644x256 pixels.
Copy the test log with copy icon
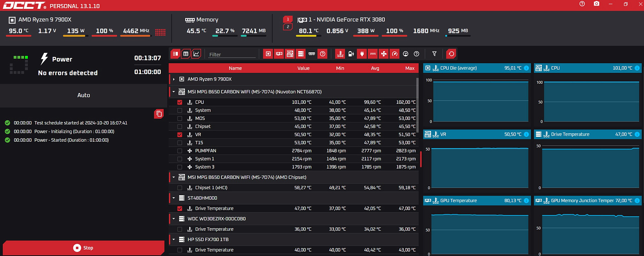coord(159,114)
